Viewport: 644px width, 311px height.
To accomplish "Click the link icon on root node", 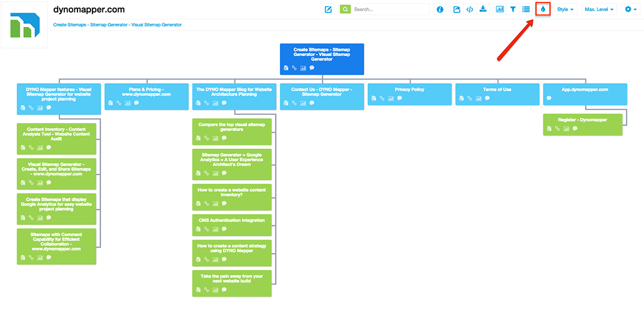I will click(x=294, y=68).
